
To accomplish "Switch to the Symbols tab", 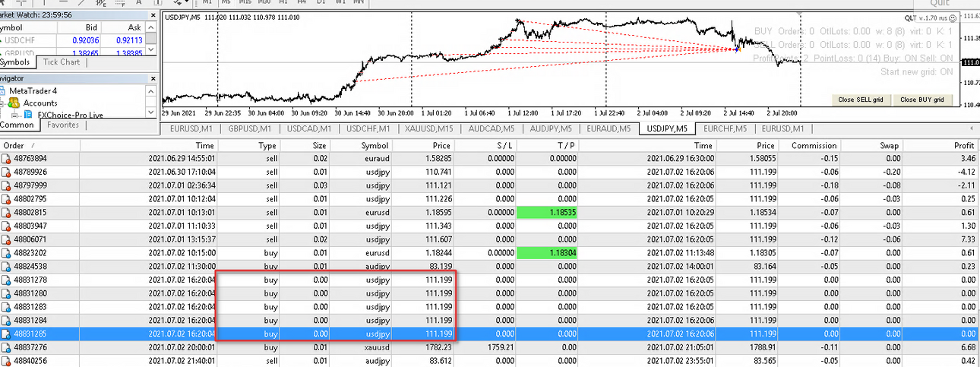I will coord(16,62).
